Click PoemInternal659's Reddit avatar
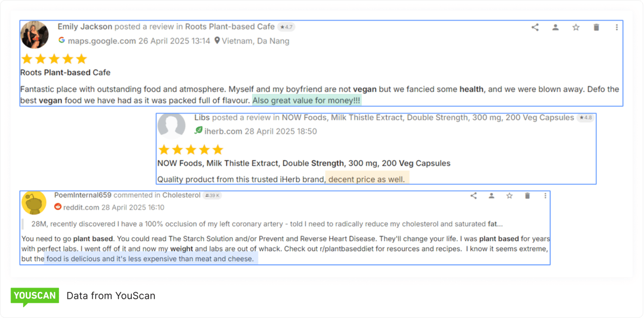 (x=34, y=203)
